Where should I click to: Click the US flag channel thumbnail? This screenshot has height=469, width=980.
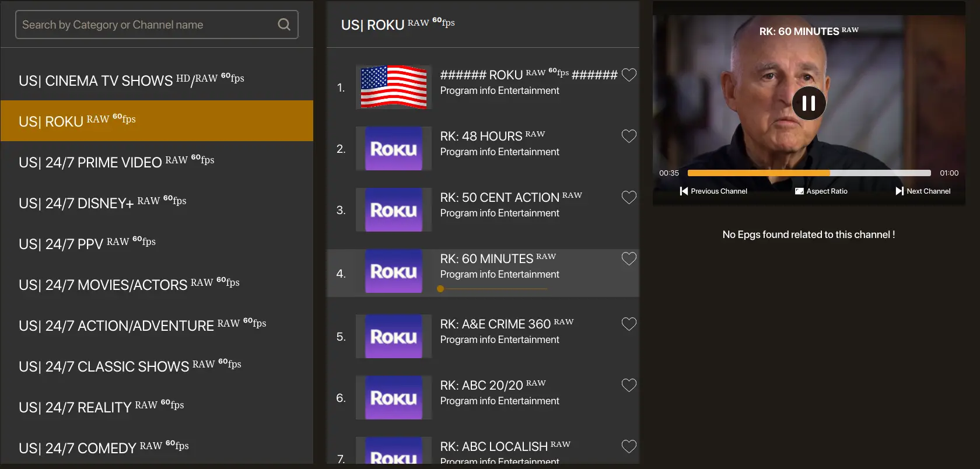[x=394, y=87]
